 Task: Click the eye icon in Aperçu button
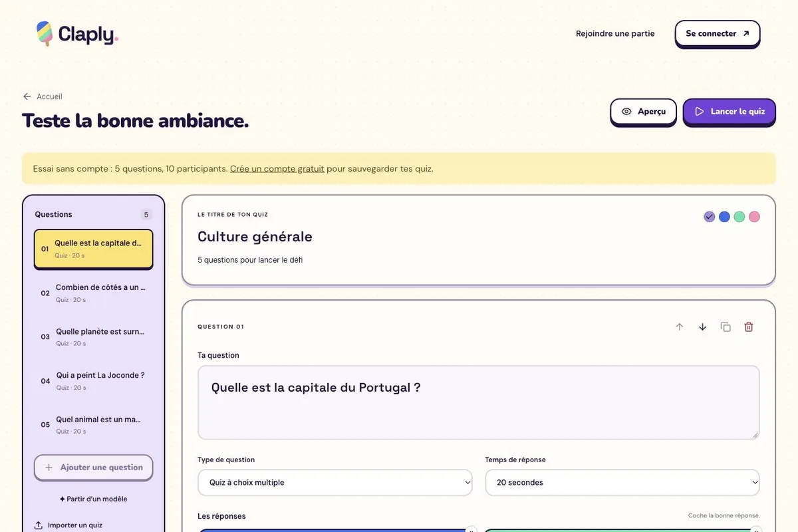[x=626, y=112]
